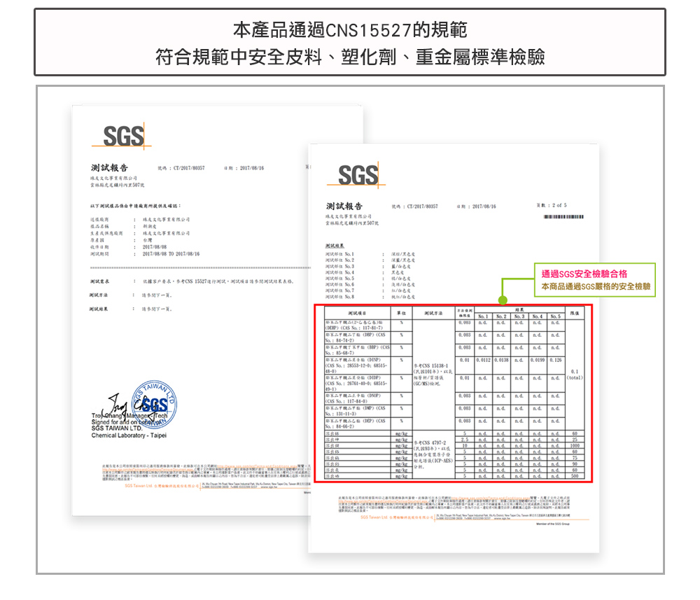Click the detection limit value "2.5"
This screenshot has width=700, height=600.
pyautogui.click(x=465, y=440)
